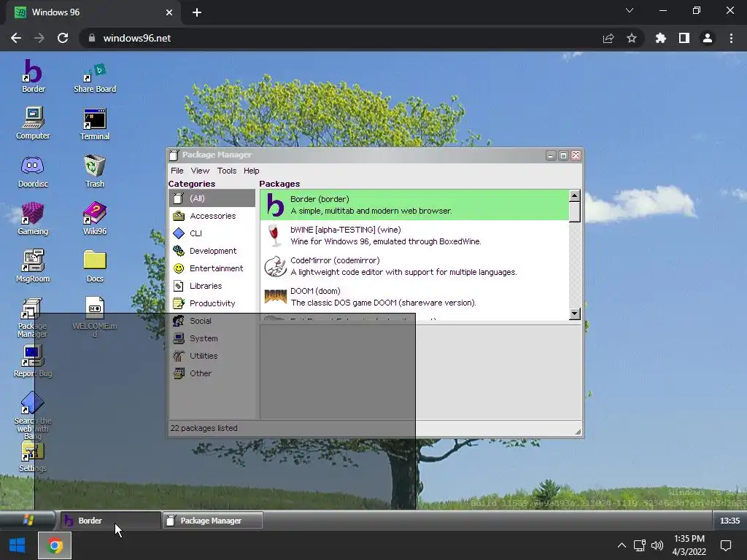Open the Trash desktop icon

pos(94,171)
